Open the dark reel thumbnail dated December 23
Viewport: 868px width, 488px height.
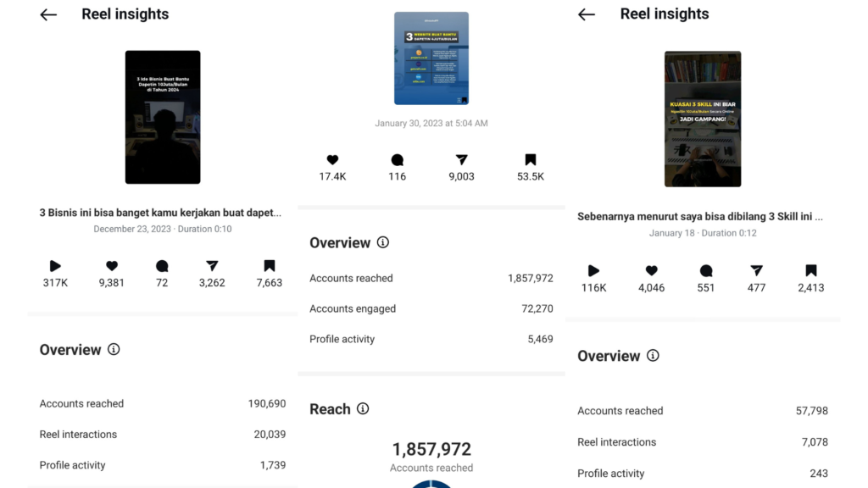click(163, 117)
